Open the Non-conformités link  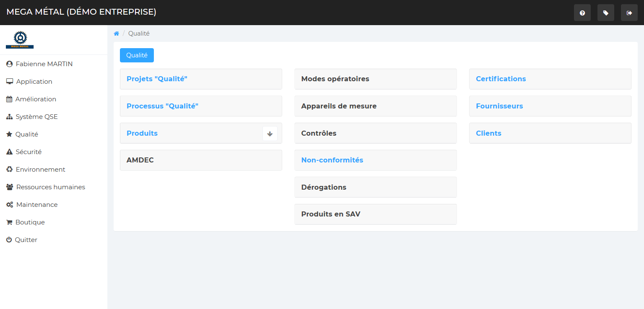pyautogui.click(x=332, y=160)
